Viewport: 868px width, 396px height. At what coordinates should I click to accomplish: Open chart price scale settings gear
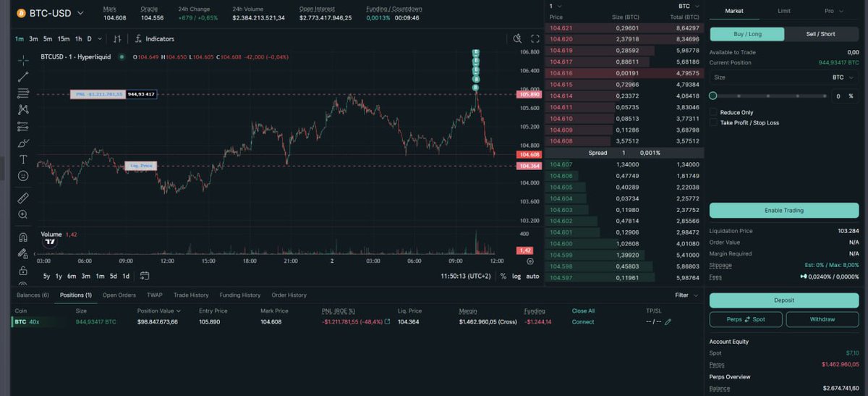530,261
